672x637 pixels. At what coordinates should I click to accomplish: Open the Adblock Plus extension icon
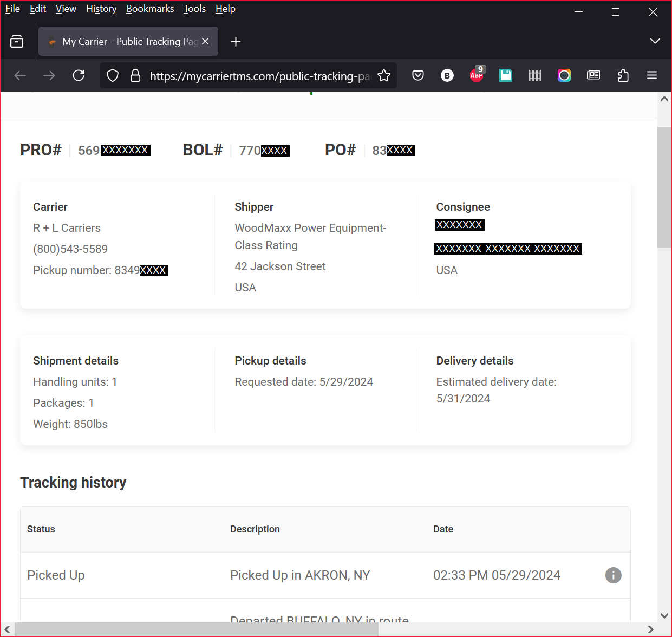point(477,75)
